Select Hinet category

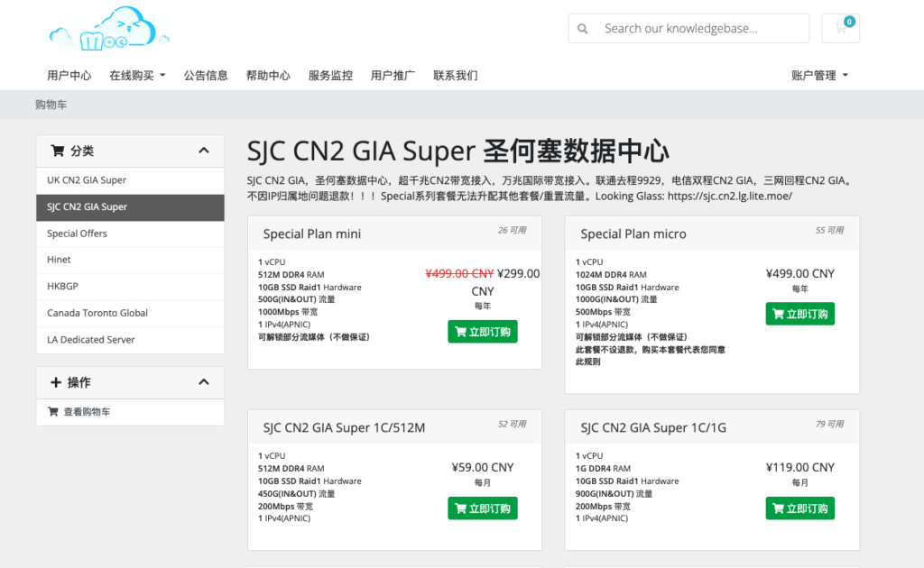coord(130,260)
